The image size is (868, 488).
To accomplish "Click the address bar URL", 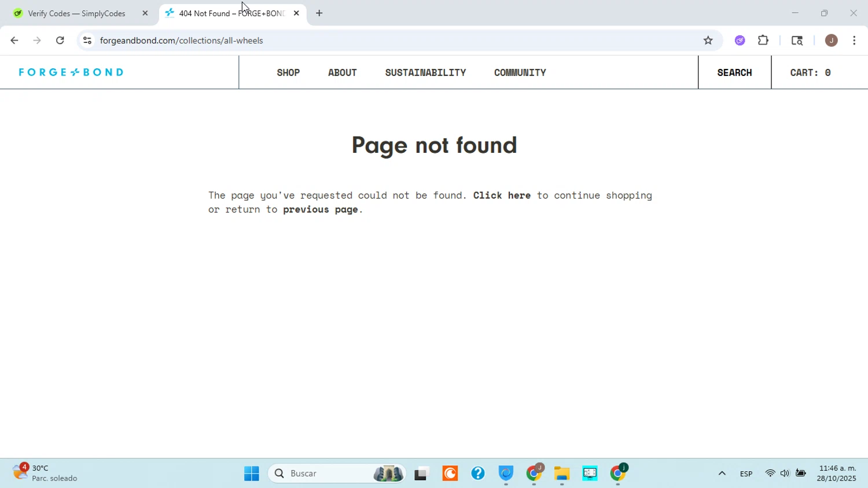I will coord(182,41).
